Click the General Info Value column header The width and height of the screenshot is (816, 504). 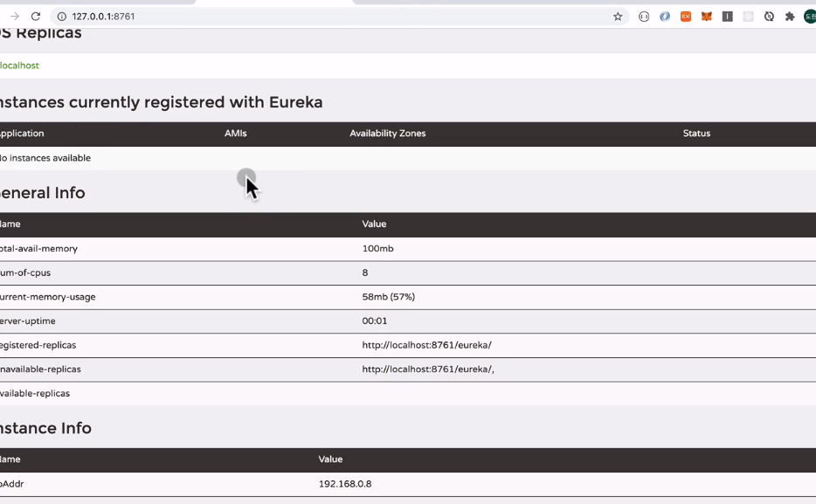pyautogui.click(x=374, y=224)
